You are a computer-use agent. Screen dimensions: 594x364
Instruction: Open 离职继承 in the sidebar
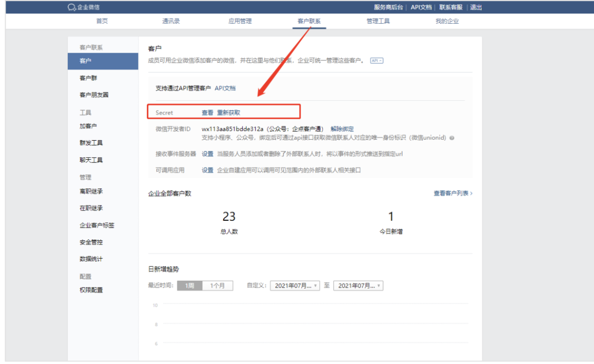pyautogui.click(x=91, y=191)
